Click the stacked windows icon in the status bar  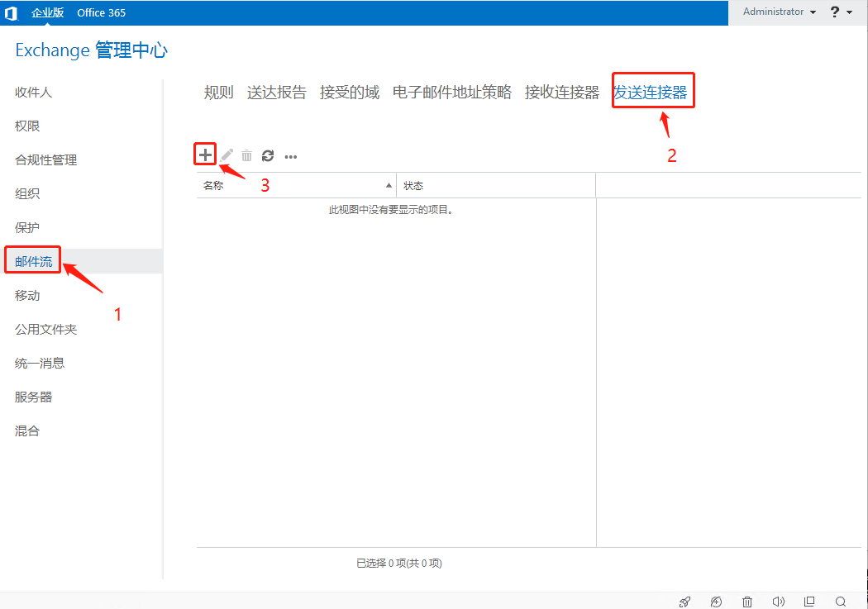click(x=809, y=602)
